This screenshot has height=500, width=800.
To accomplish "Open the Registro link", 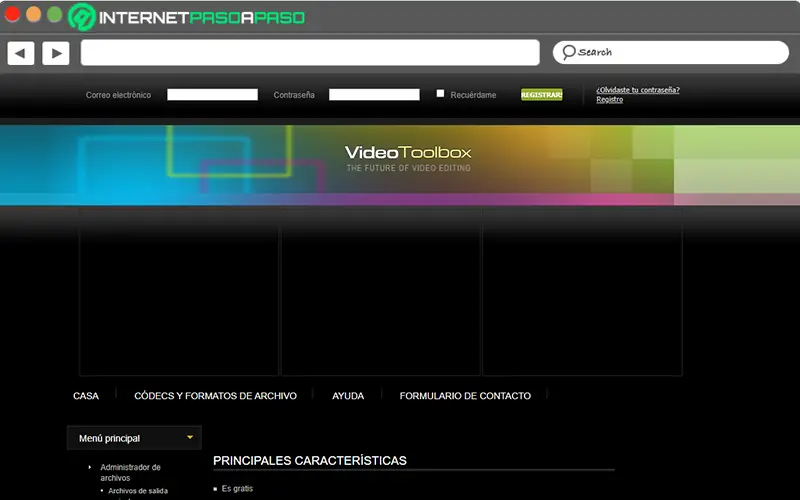I will (610, 99).
